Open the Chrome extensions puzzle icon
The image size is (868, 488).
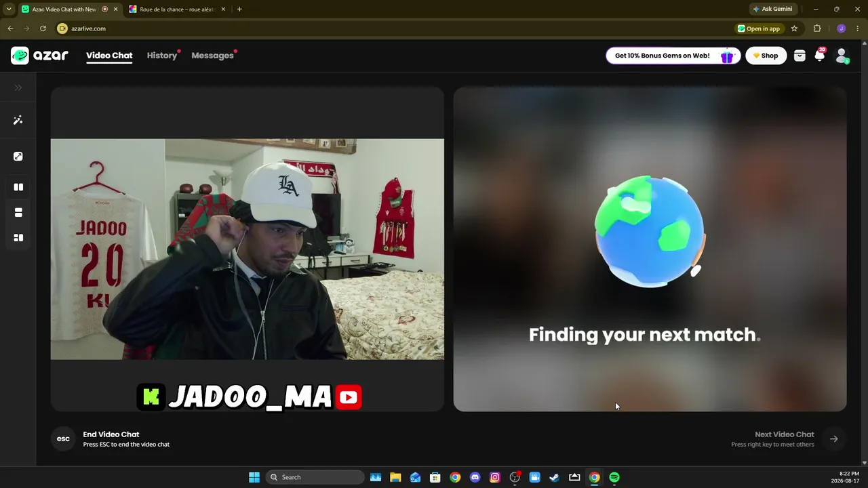[817, 28]
